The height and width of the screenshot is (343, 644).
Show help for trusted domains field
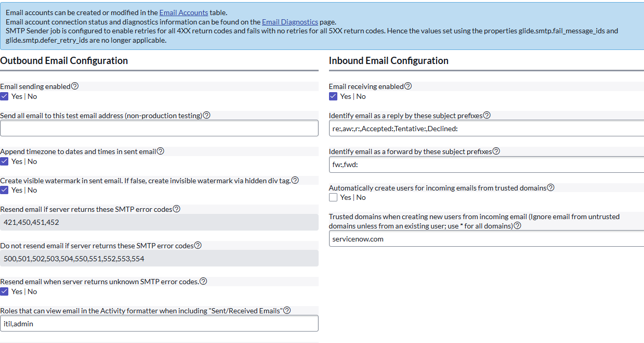[517, 226]
